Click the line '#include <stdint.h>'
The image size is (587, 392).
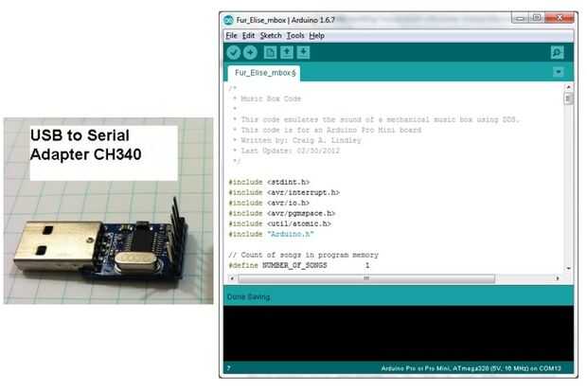coord(269,182)
